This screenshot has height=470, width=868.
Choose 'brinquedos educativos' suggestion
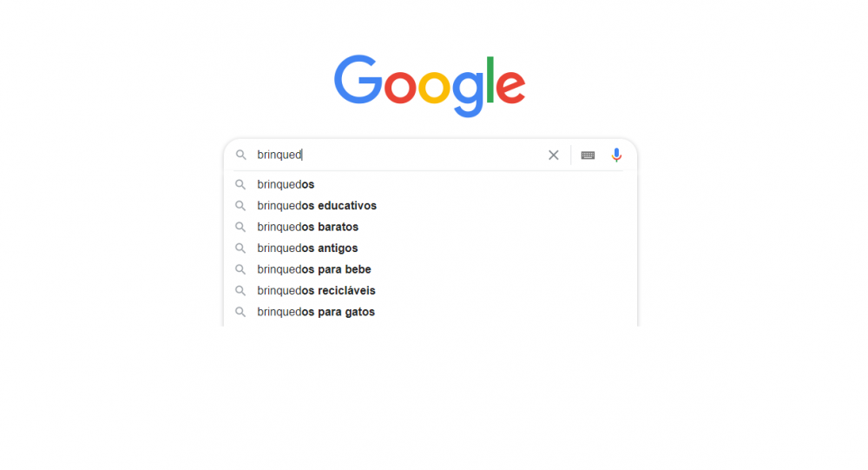[317, 206]
